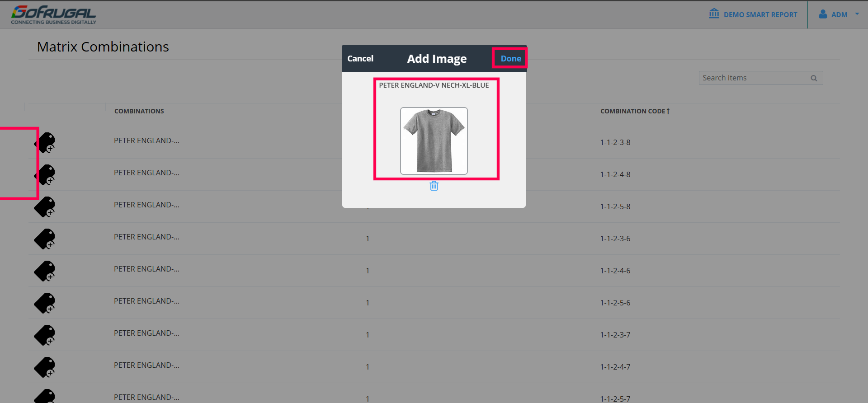
Task: Open the ADM user dropdown arrow
Action: pos(857,14)
